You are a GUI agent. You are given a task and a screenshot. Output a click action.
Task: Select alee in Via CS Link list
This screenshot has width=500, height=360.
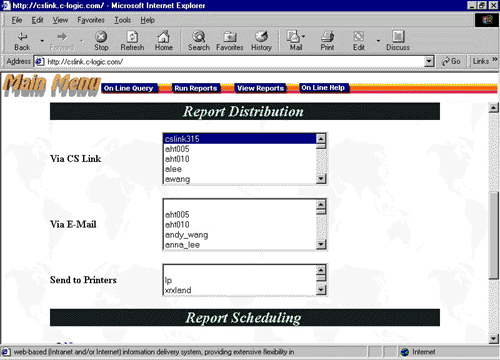pyautogui.click(x=240, y=169)
